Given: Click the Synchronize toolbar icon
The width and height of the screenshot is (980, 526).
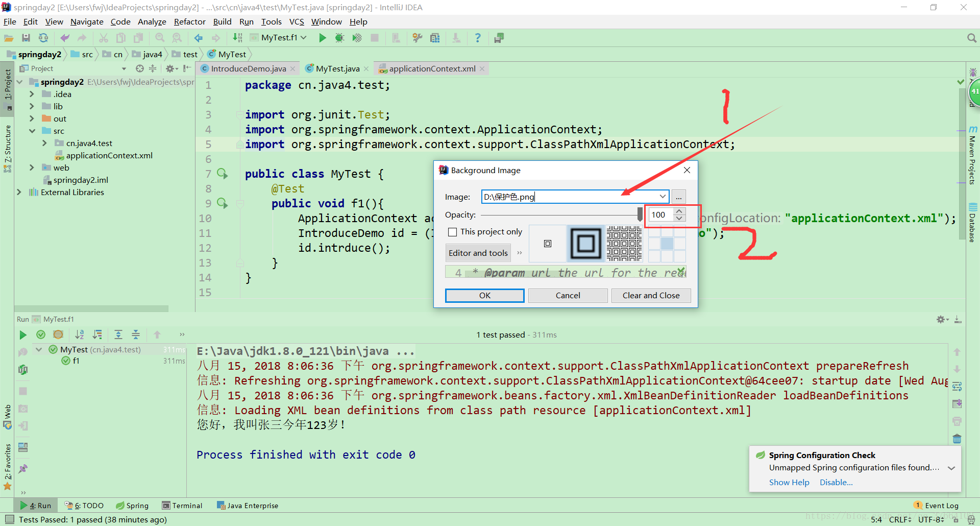Looking at the screenshot, I should pos(43,38).
